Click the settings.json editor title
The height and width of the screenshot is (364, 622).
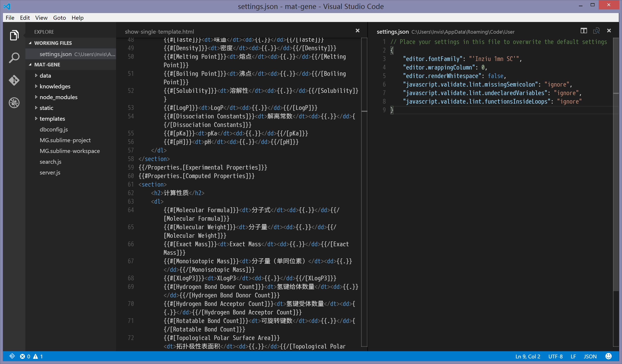(x=392, y=32)
